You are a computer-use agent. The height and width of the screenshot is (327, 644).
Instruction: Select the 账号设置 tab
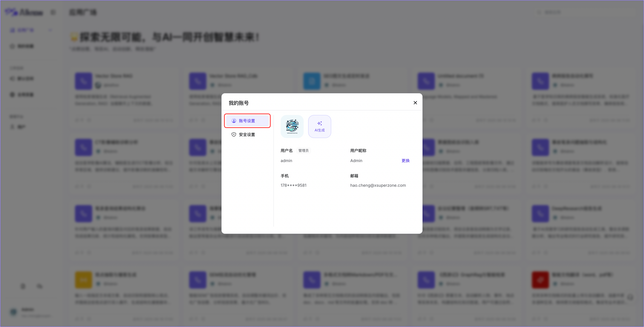click(247, 121)
